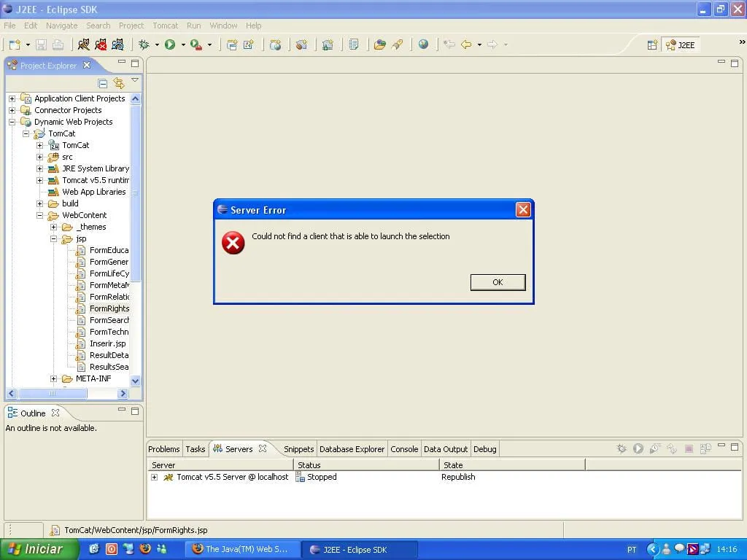The width and height of the screenshot is (747, 560).
Task: Open the Window menu
Action: point(223,26)
